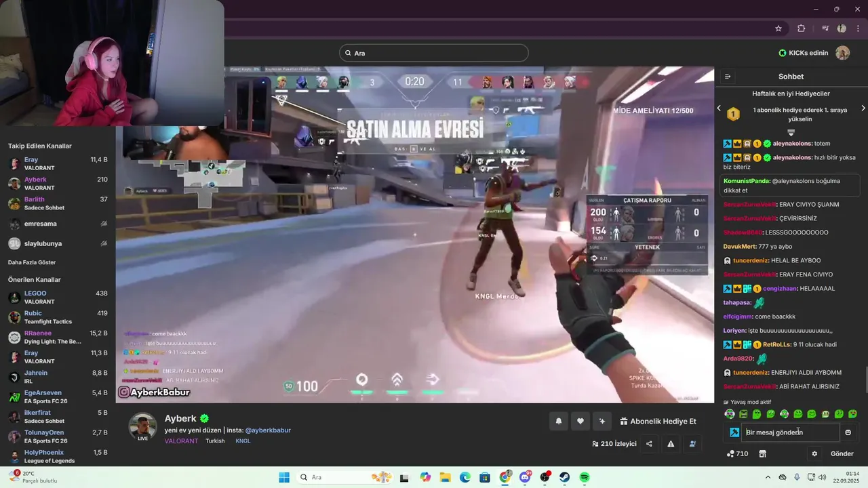Open recommended Eray channel 11,3 B

tap(58, 357)
